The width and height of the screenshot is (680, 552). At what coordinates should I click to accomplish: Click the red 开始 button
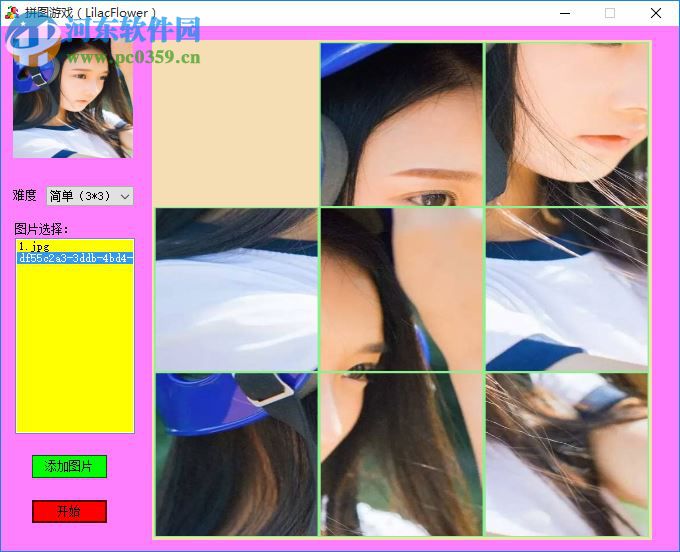69,512
